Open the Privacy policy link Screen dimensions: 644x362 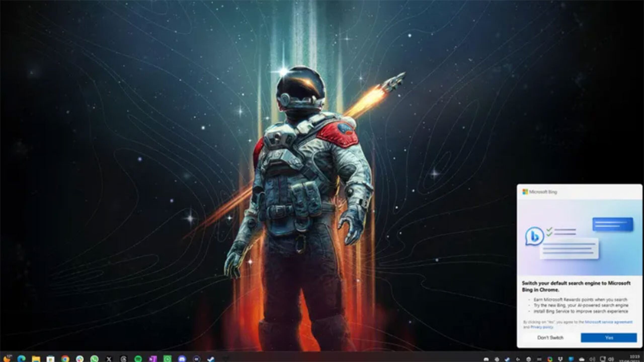(x=542, y=327)
